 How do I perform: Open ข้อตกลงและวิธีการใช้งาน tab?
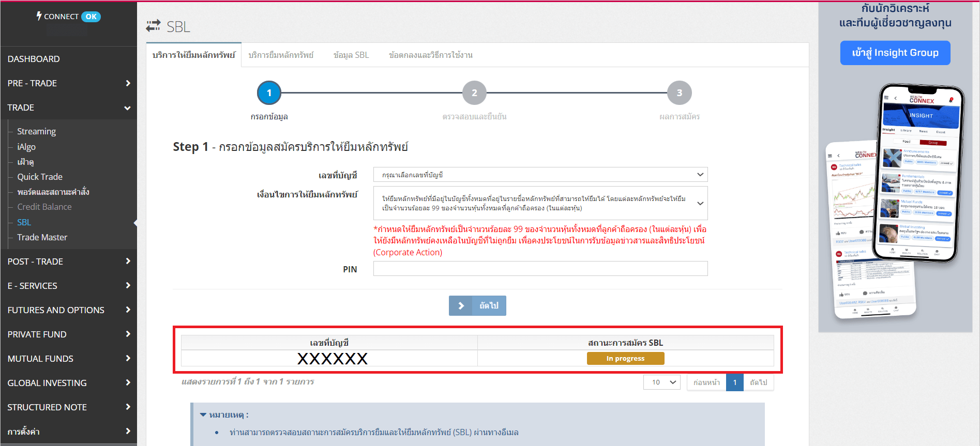click(x=430, y=55)
